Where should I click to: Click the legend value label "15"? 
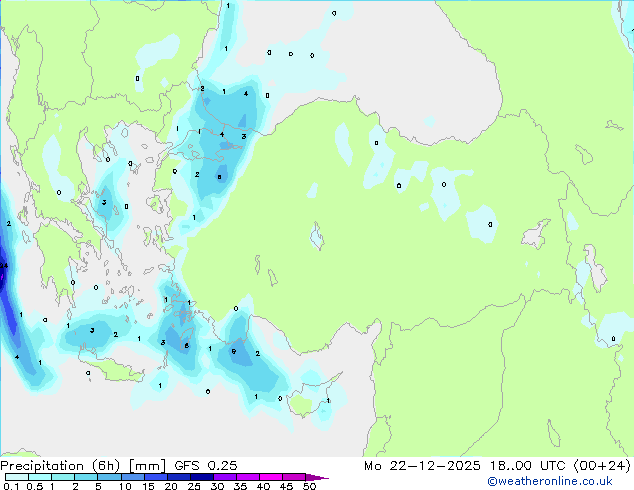tap(148, 486)
